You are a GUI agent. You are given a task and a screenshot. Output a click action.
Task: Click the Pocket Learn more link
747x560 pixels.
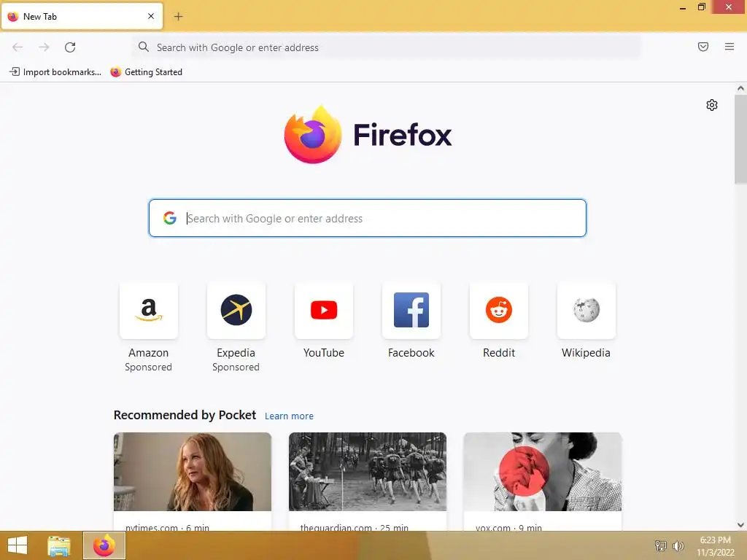[289, 416]
